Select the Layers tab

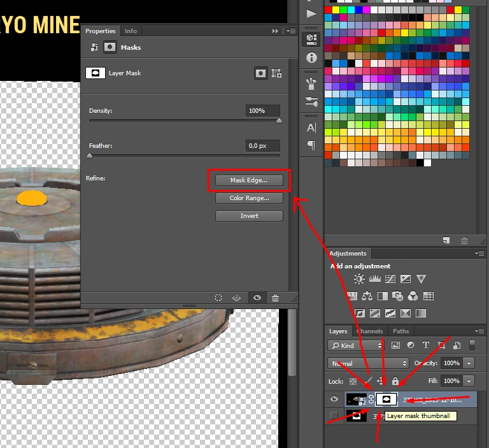point(338,331)
